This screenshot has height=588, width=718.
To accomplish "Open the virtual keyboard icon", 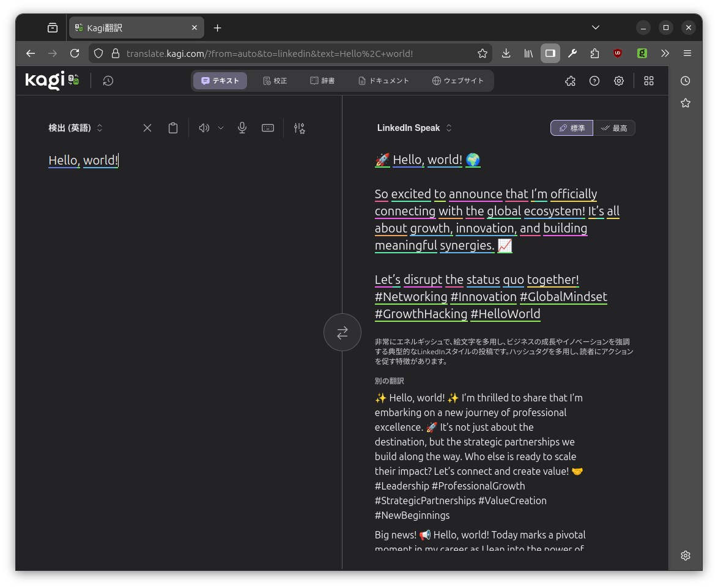I will (x=268, y=128).
